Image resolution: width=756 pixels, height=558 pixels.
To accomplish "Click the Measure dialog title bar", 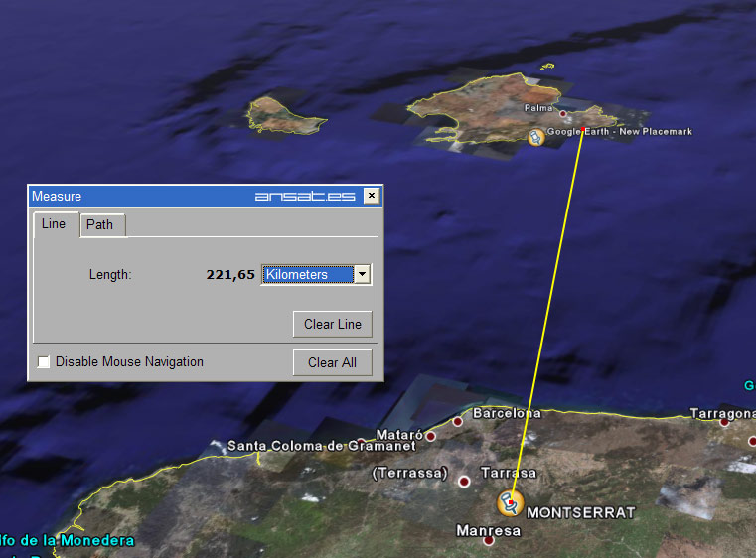I will coord(139,196).
